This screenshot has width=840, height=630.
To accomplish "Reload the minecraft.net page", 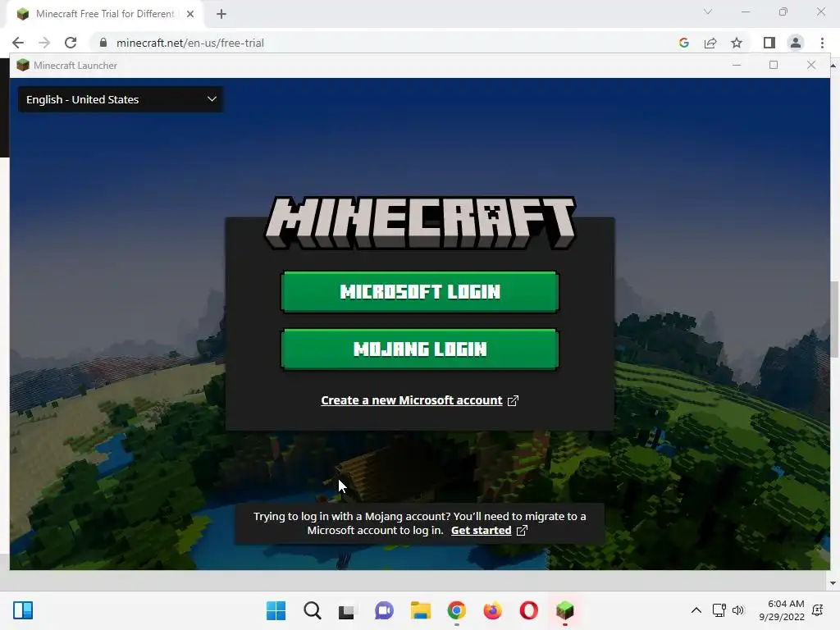I will pyautogui.click(x=71, y=43).
